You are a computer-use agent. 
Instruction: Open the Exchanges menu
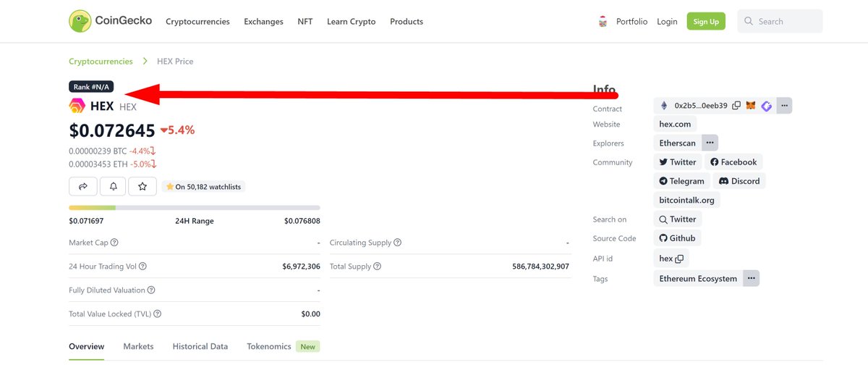pyautogui.click(x=263, y=22)
